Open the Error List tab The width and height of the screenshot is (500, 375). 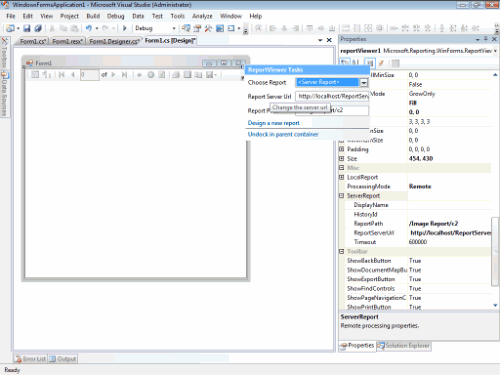click(x=31, y=359)
